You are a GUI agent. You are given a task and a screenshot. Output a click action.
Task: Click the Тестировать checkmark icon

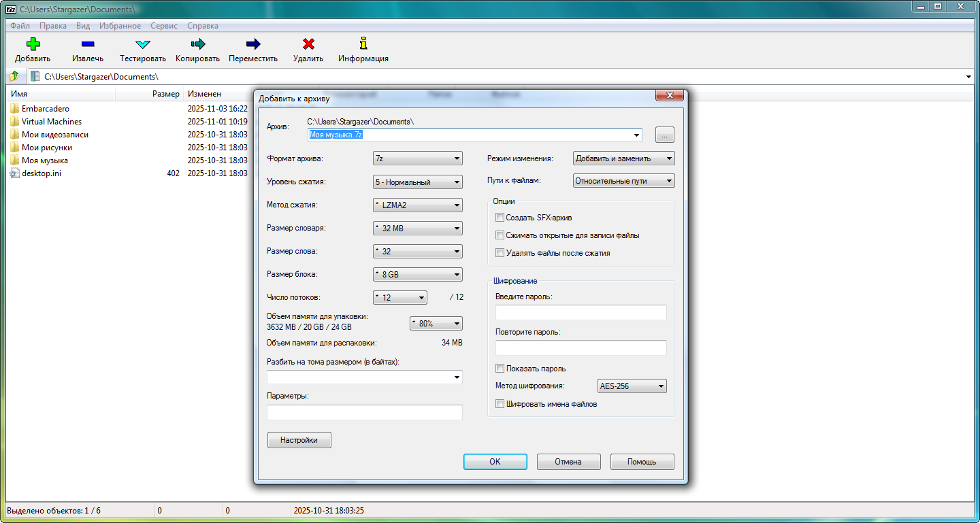click(143, 44)
